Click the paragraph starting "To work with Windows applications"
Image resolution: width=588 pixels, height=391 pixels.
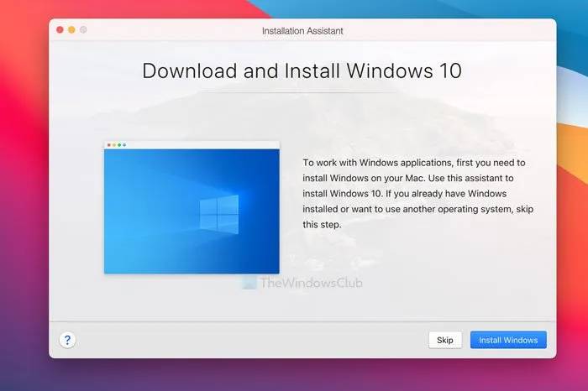tap(417, 193)
